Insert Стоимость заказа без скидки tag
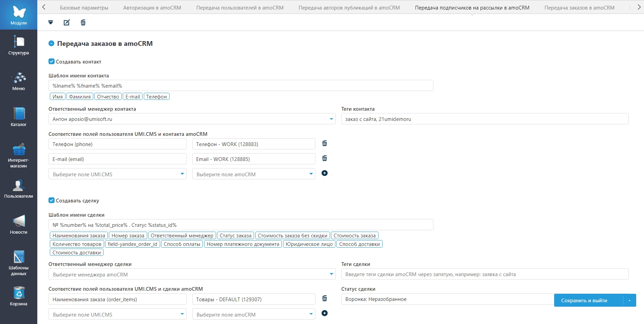This screenshot has width=644, height=324. [293, 235]
